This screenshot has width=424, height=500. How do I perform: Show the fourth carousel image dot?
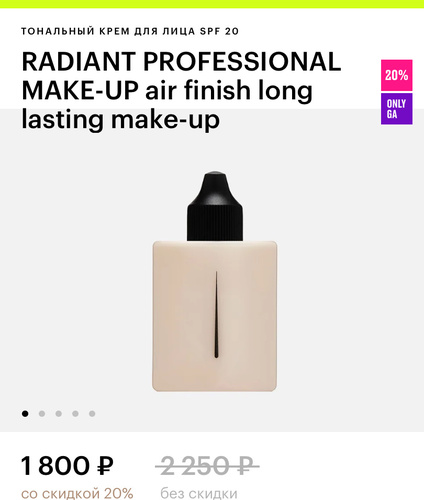click(x=75, y=414)
